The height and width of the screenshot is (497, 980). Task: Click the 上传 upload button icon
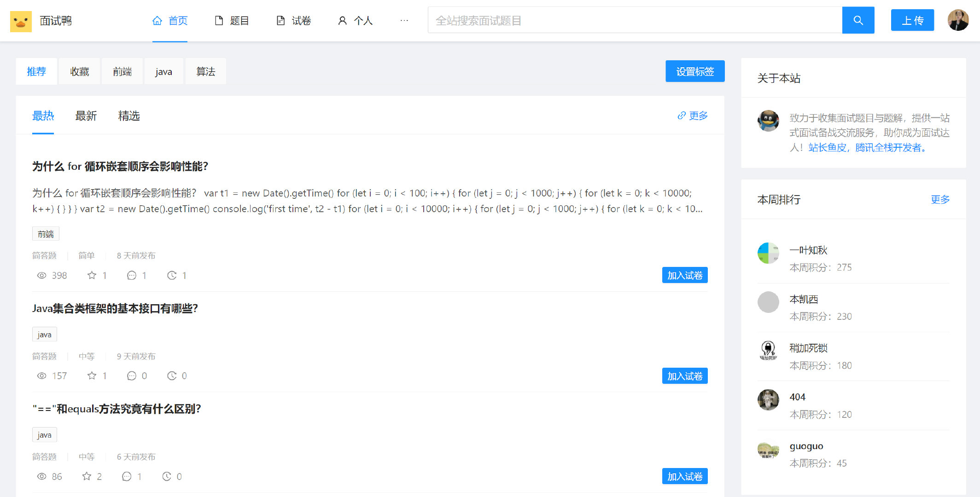click(912, 21)
